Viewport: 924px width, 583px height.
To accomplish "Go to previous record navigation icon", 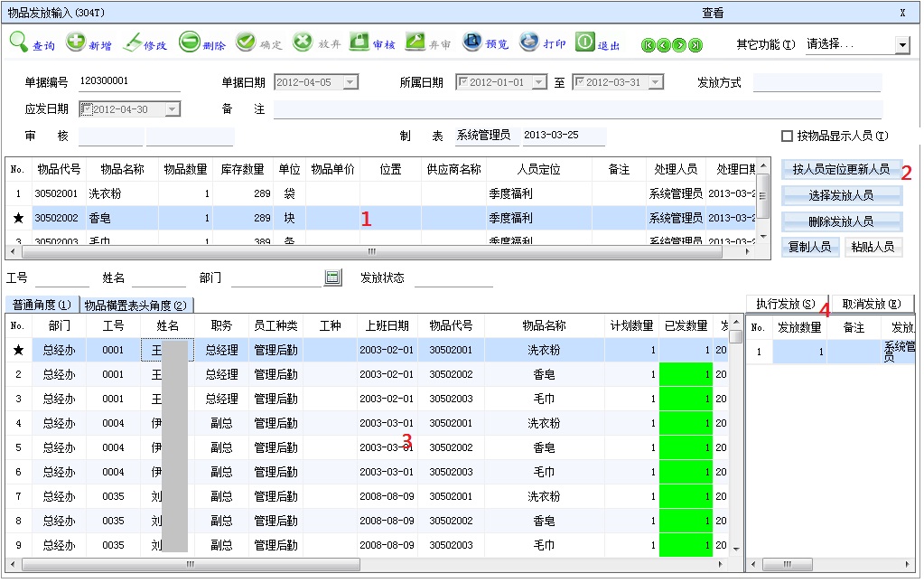I will pyautogui.click(x=664, y=45).
